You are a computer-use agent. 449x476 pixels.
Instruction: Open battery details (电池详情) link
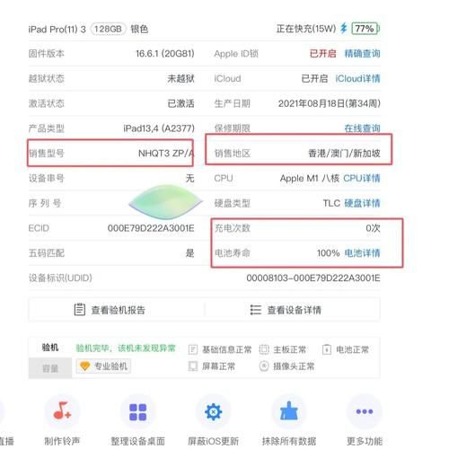tap(362, 253)
